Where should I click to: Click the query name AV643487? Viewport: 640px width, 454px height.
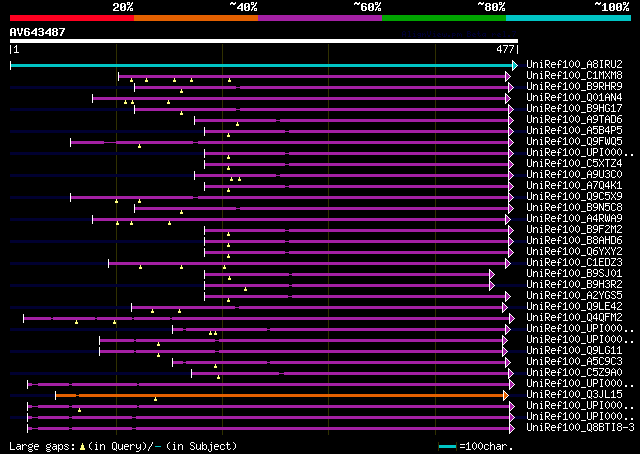[x=38, y=32]
